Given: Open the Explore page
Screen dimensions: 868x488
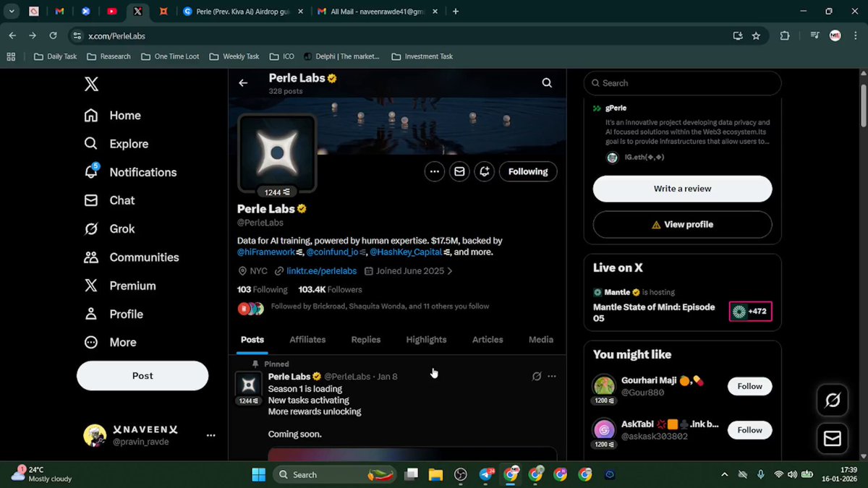Looking at the screenshot, I should click(116, 144).
